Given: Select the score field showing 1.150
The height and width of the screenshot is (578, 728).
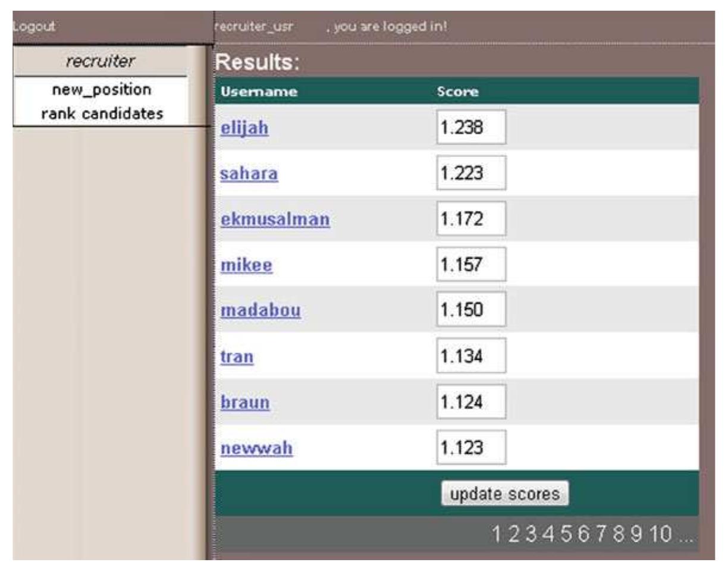Looking at the screenshot, I should (x=470, y=309).
